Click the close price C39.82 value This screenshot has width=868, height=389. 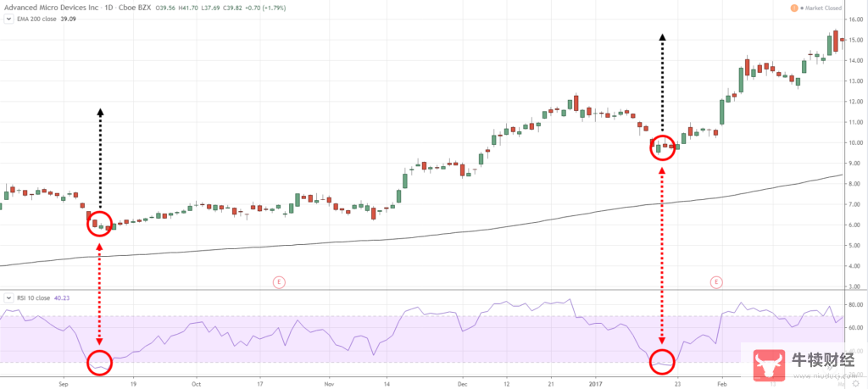click(232, 8)
